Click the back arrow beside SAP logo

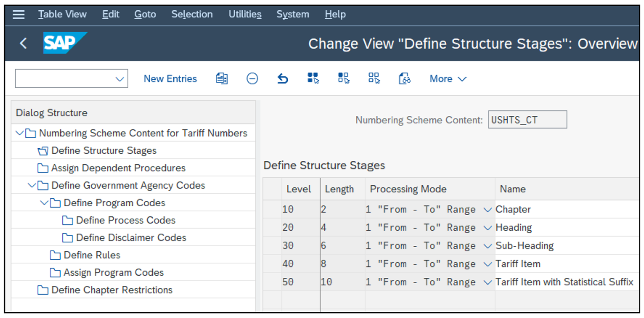[x=24, y=43]
